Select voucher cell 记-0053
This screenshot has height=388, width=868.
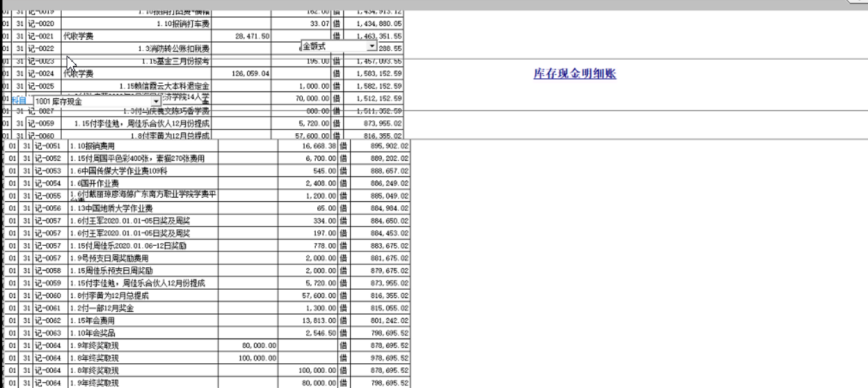[49, 171]
